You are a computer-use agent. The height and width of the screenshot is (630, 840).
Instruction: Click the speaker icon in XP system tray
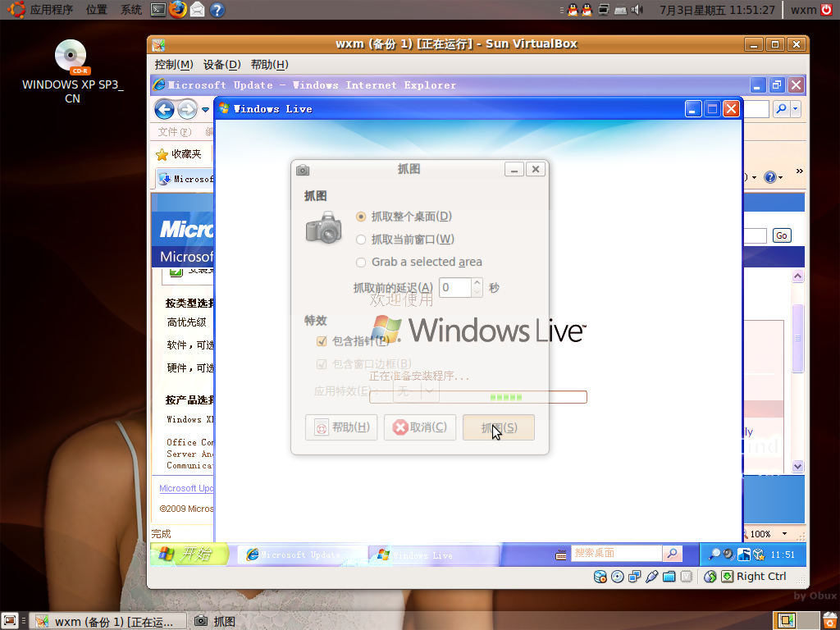pyautogui.click(x=728, y=555)
